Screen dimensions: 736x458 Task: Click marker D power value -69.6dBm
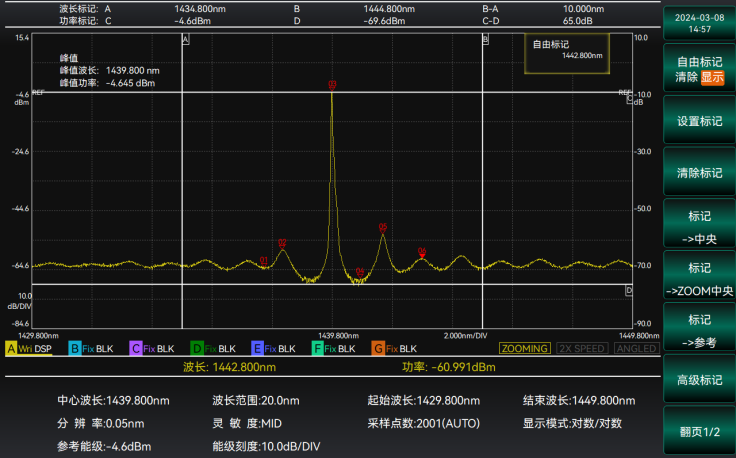coord(384,21)
